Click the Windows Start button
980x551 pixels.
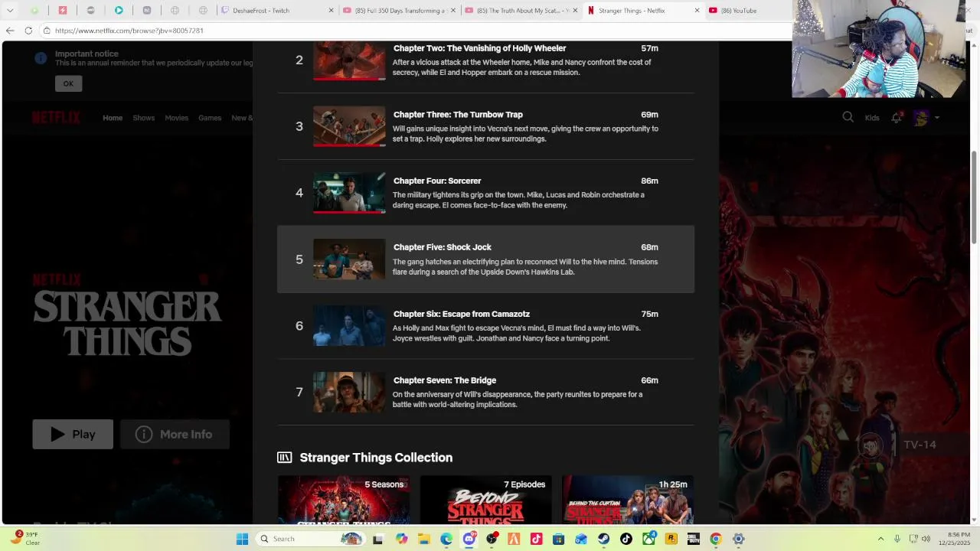242,539
